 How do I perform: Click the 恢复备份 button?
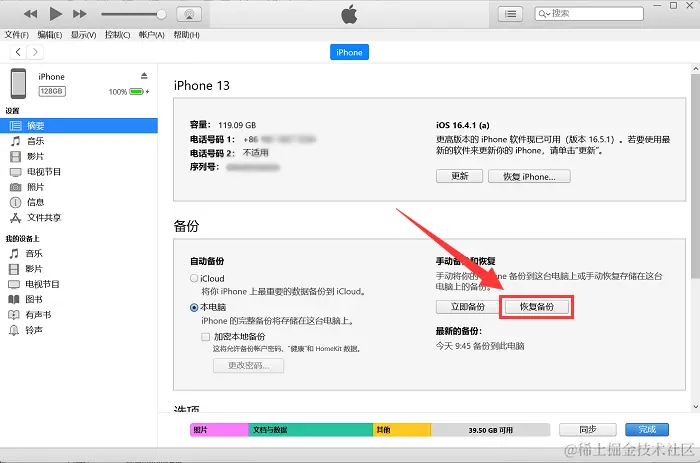537,307
